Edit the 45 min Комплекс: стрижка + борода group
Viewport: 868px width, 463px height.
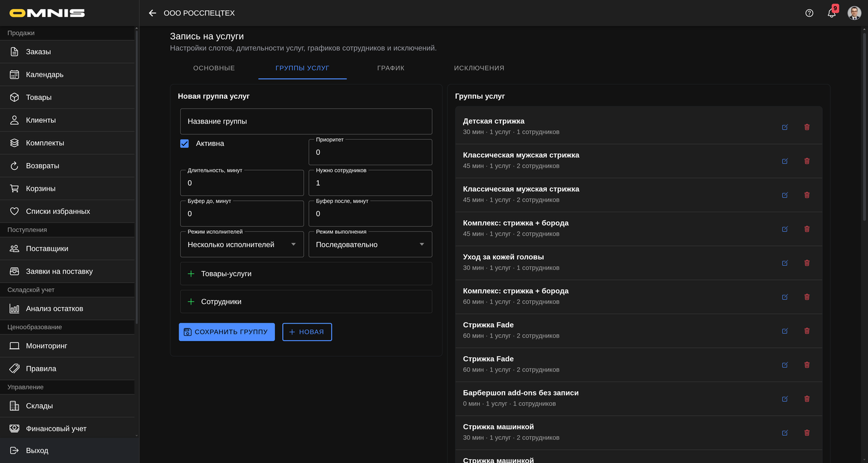coord(785,229)
